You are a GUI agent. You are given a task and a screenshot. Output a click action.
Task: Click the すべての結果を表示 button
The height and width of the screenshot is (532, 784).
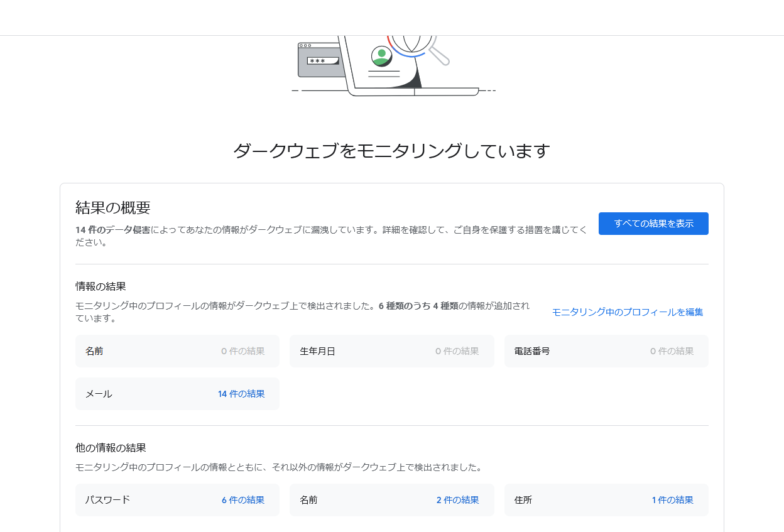pyautogui.click(x=653, y=224)
